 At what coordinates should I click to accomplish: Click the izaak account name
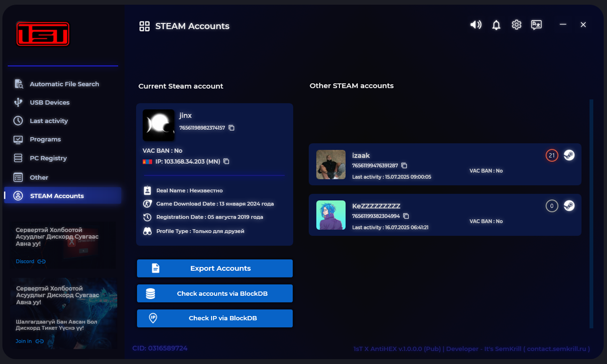pyautogui.click(x=361, y=155)
